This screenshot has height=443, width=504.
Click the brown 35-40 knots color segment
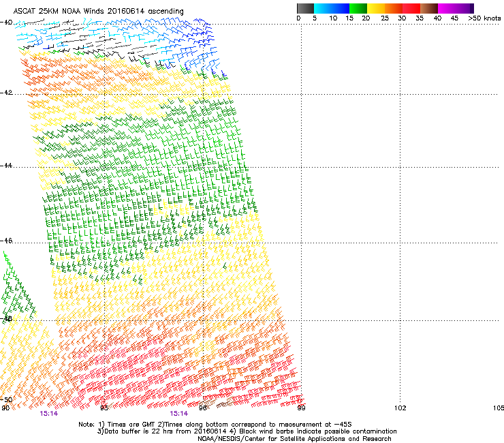click(x=429, y=8)
